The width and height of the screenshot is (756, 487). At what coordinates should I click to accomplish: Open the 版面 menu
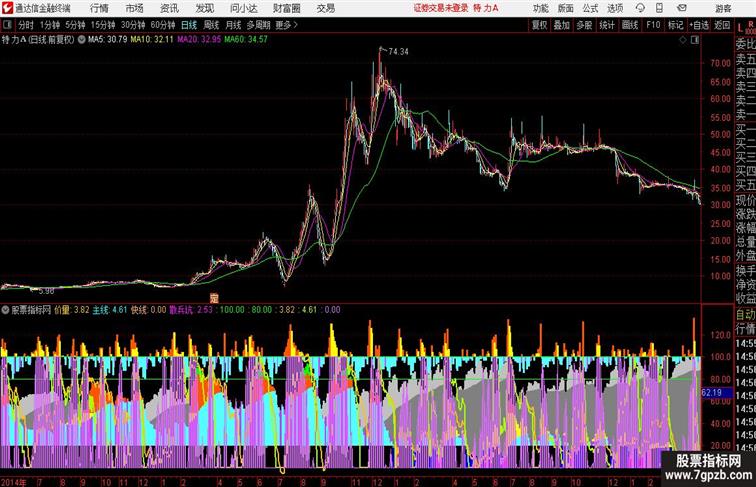click(x=566, y=8)
